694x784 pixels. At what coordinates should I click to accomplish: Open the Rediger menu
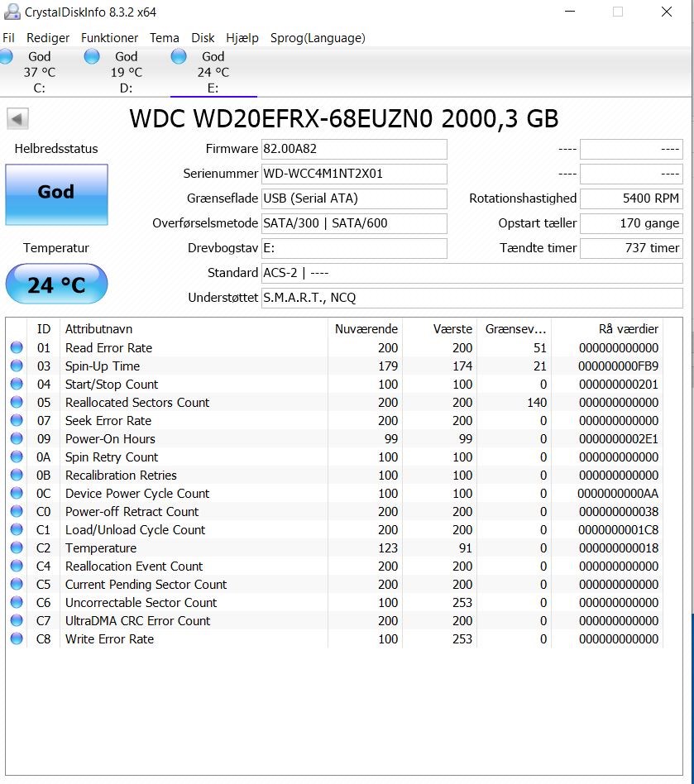(48, 38)
